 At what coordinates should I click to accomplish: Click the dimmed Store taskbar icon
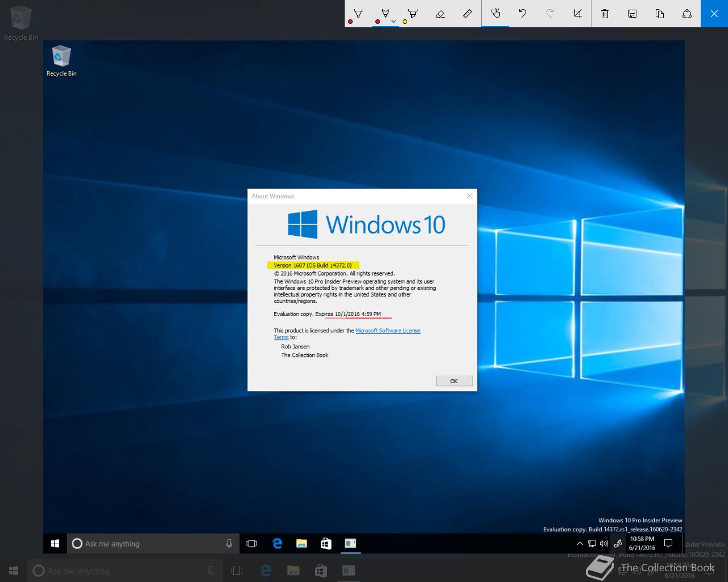(321, 571)
